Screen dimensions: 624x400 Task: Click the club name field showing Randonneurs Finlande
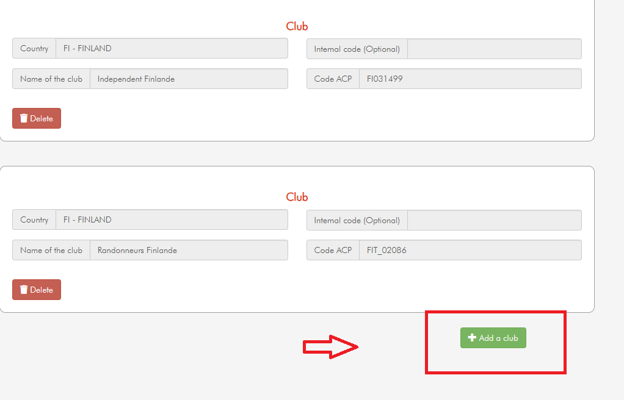189,250
